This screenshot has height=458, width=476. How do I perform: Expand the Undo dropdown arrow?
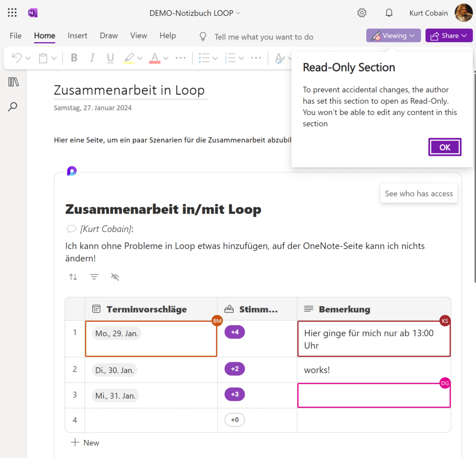[x=28, y=58]
